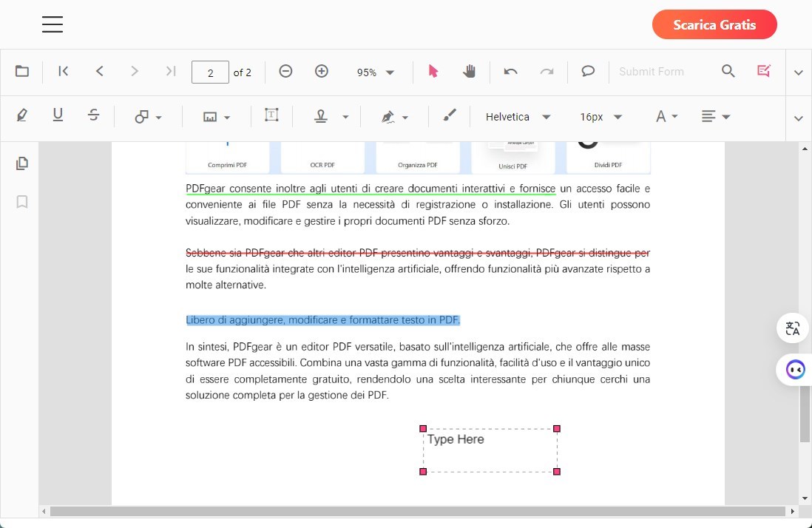
Task: Open the page thumbnails sidebar panel
Action: (21, 163)
